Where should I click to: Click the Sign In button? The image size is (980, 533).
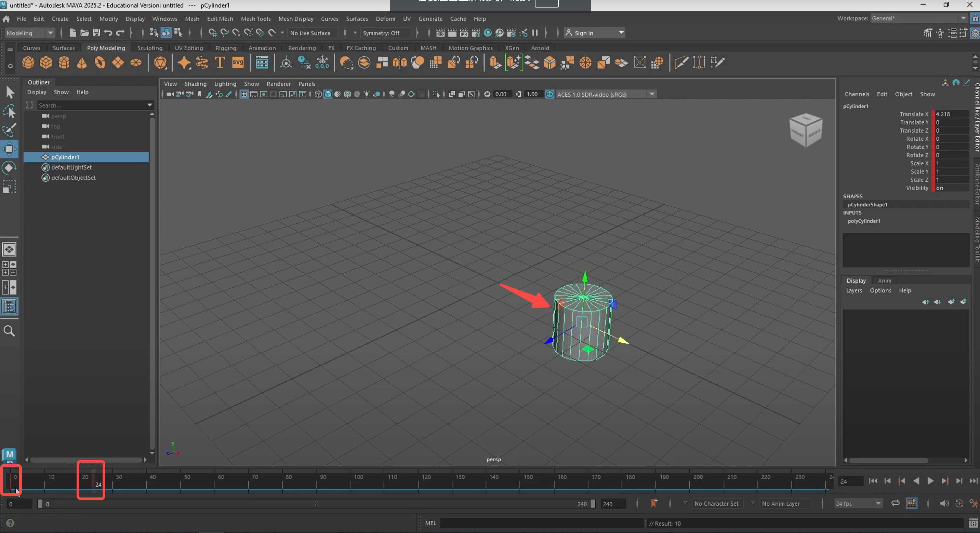tap(584, 33)
